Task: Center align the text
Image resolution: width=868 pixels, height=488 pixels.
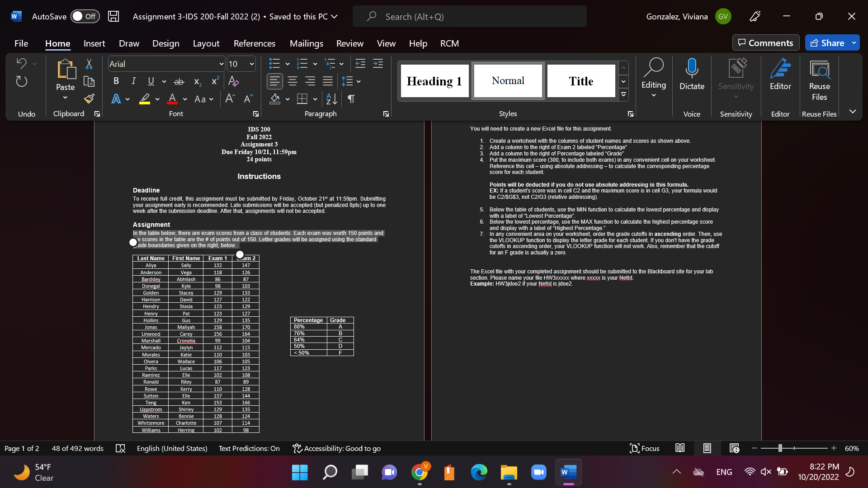Action: (x=292, y=81)
